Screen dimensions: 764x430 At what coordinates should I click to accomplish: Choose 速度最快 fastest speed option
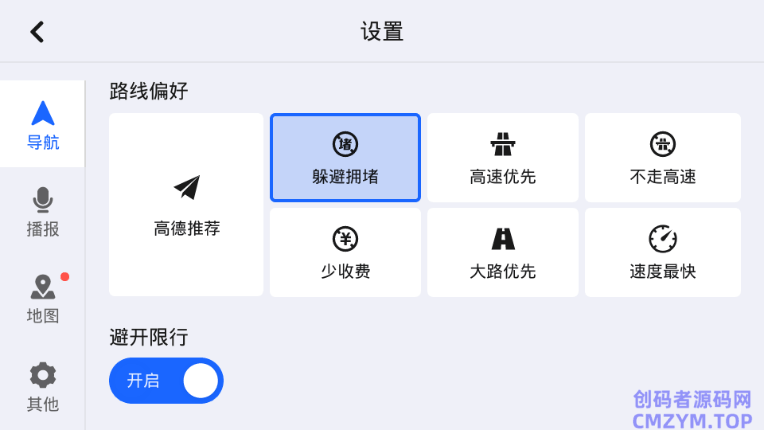(662, 252)
